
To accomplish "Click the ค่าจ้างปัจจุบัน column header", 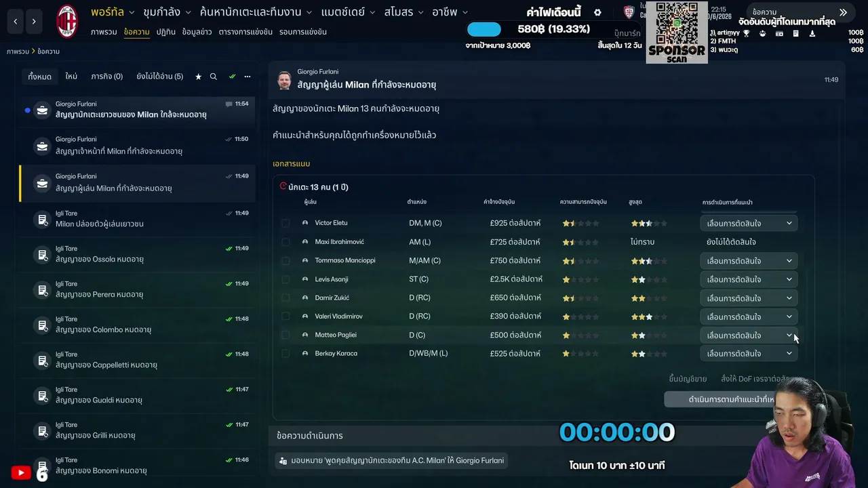I will 499,202.
